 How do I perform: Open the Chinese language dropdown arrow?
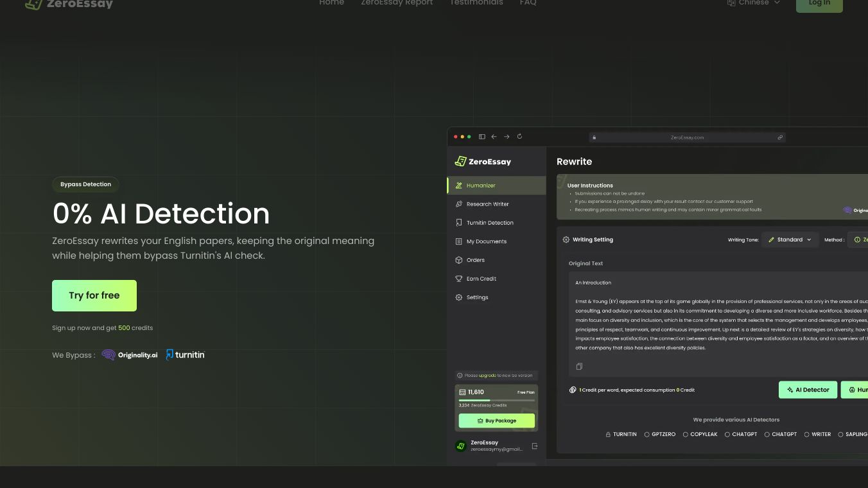click(777, 3)
